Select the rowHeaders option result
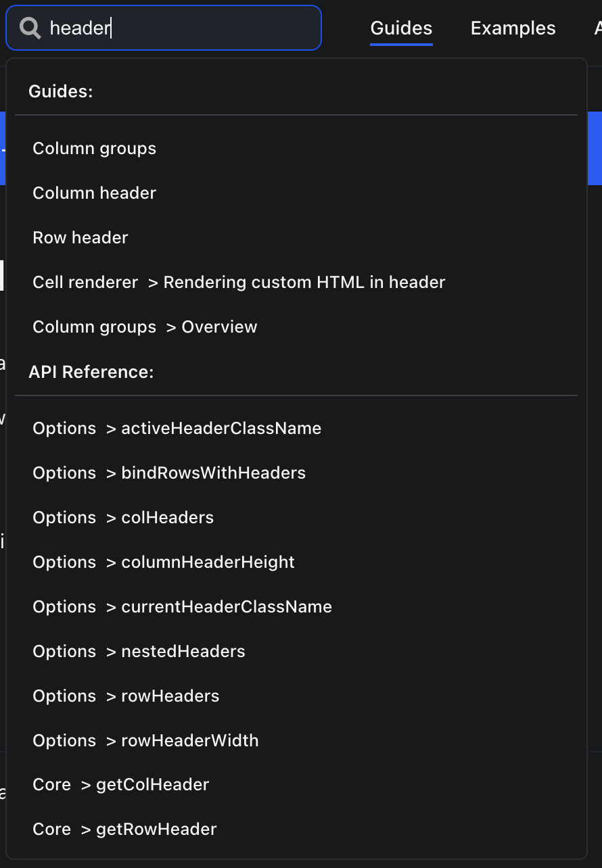602x868 pixels. (x=125, y=696)
